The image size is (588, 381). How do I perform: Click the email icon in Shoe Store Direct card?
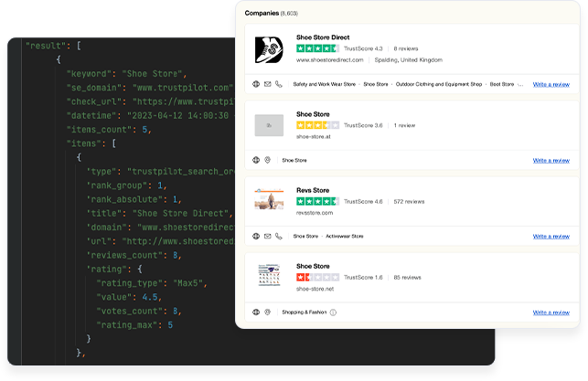click(x=267, y=84)
